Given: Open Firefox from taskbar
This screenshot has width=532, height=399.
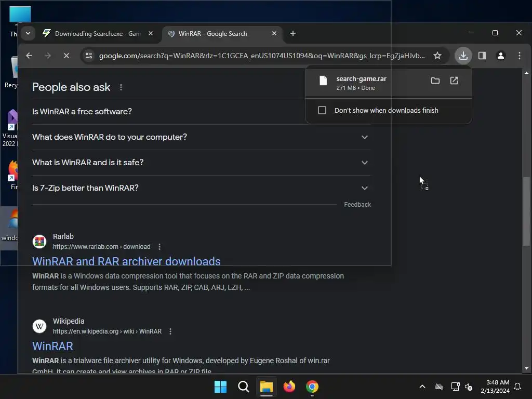Looking at the screenshot, I should point(289,387).
